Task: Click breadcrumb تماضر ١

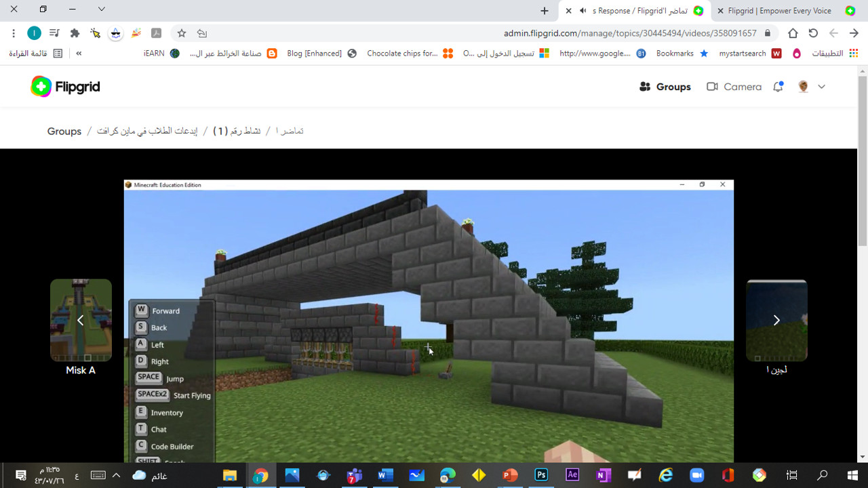Action: tap(290, 131)
